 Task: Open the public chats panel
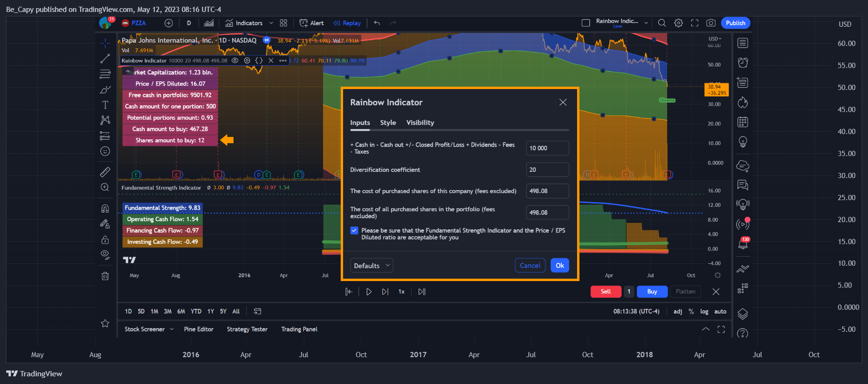tap(743, 185)
